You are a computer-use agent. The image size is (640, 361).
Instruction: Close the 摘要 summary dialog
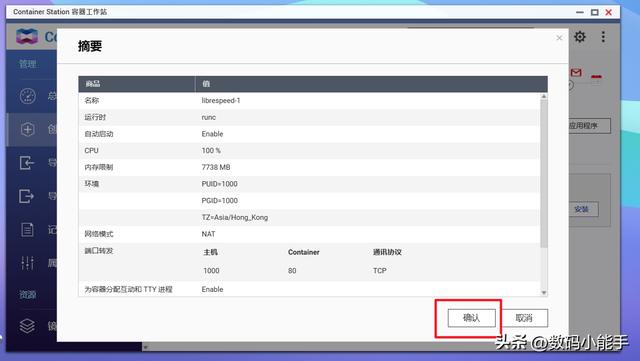pyautogui.click(x=559, y=38)
